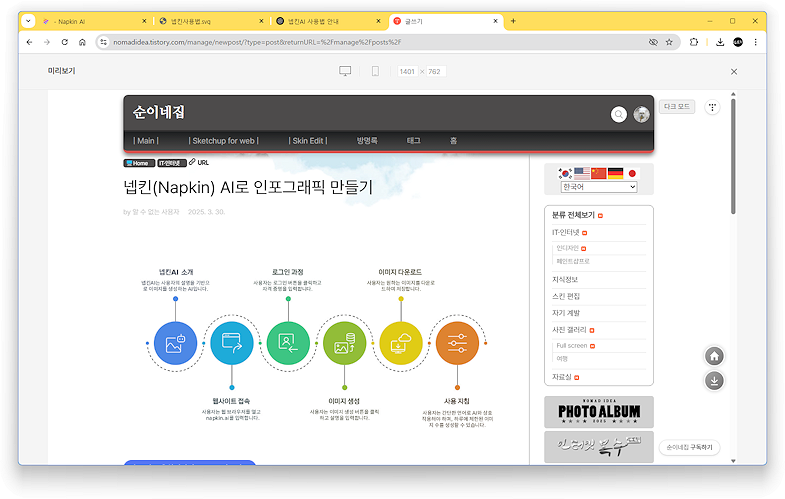Open the blog search magnifier
This screenshot has width=785, height=499.
619,114
